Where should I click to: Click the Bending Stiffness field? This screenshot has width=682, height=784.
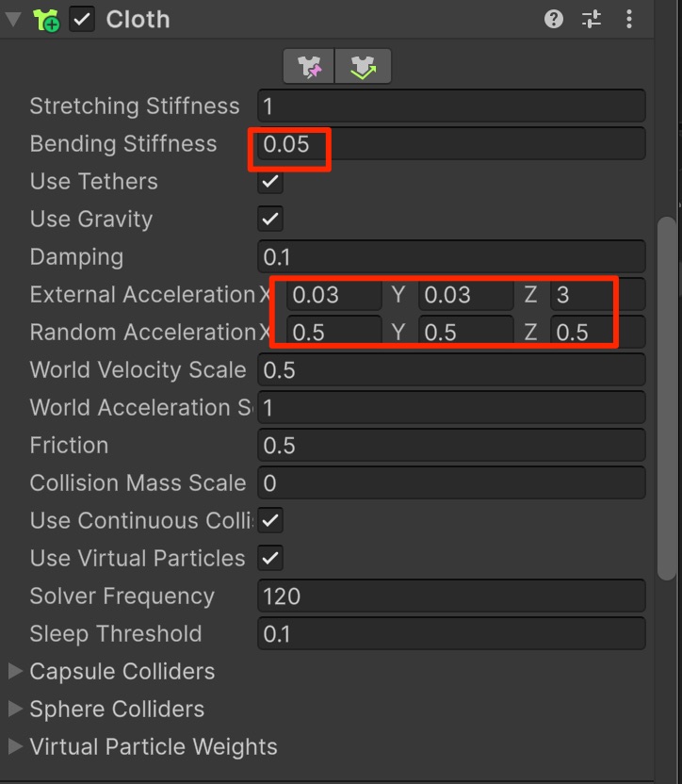(451, 144)
